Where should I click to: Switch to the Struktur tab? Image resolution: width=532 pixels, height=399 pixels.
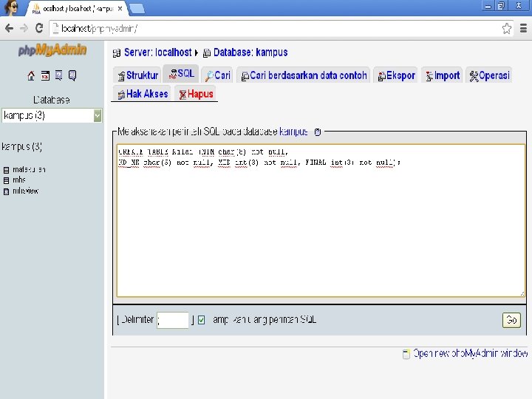[x=137, y=75]
